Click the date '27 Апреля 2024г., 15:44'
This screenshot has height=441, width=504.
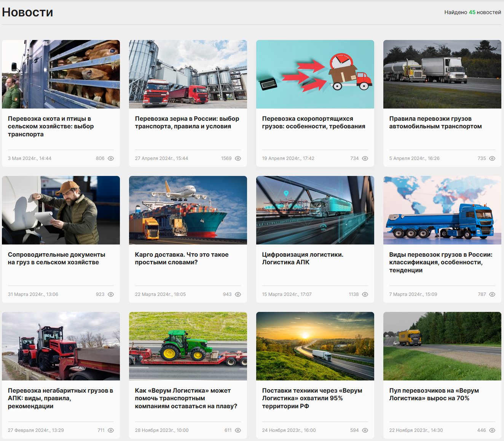pyautogui.click(x=161, y=158)
